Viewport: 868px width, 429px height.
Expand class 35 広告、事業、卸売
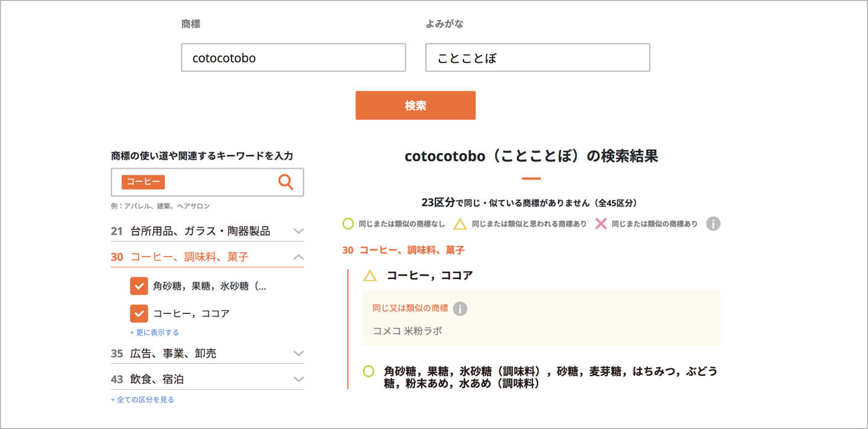click(x=298, y=354)
